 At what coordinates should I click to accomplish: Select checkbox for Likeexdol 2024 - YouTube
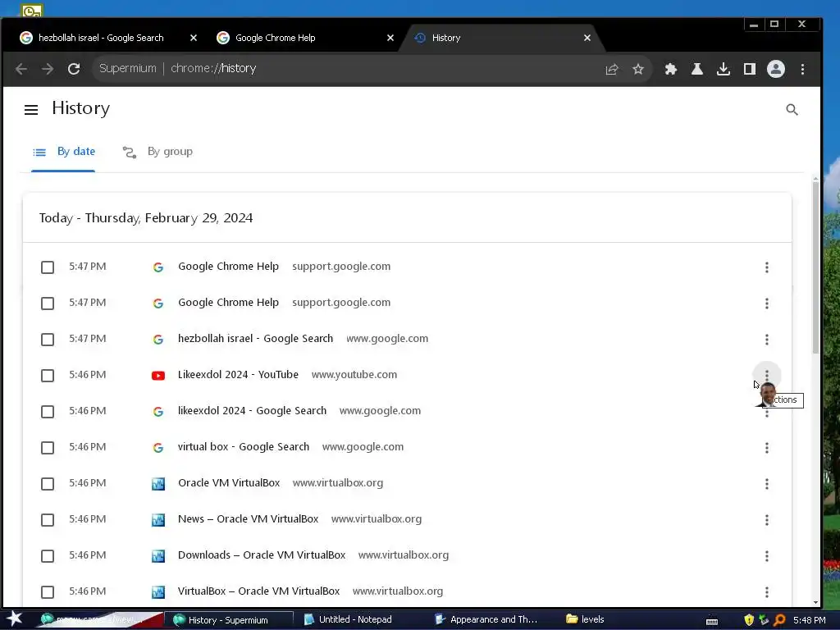[48, 376]
